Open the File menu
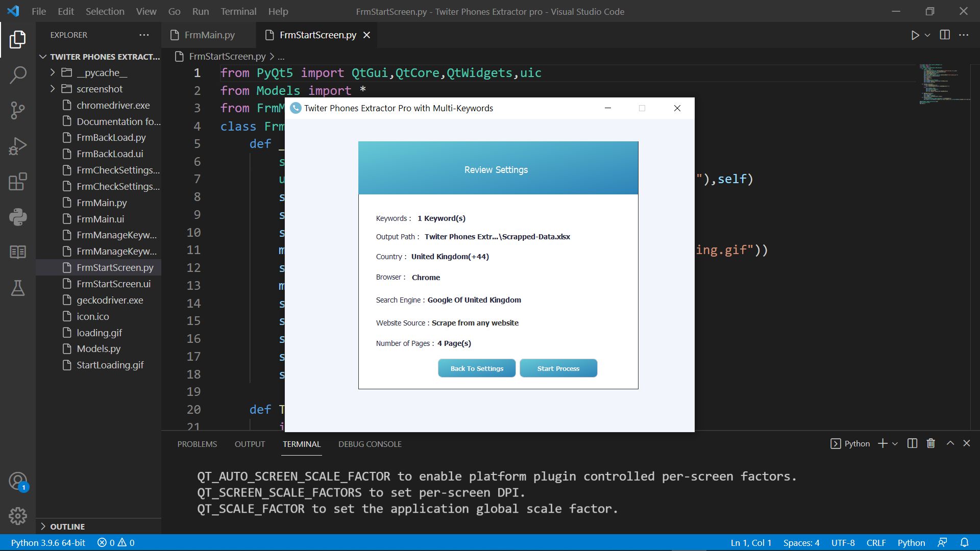This screenshot has width=980, height=551. coord(39,11)
